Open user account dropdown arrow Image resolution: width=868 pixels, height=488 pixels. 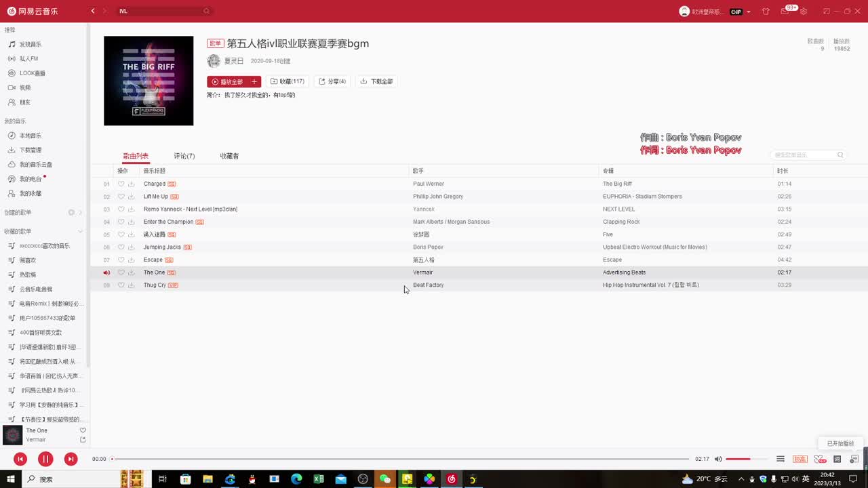click(x=749, y=12)
